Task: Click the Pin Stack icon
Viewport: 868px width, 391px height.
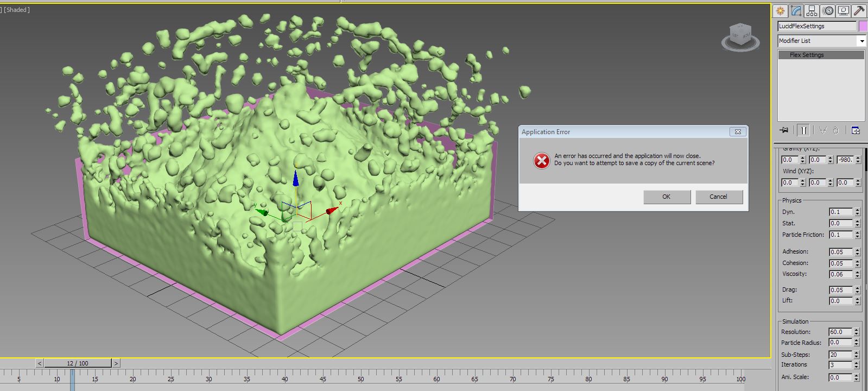Action: pyautogui.click(x=784, y=130)
